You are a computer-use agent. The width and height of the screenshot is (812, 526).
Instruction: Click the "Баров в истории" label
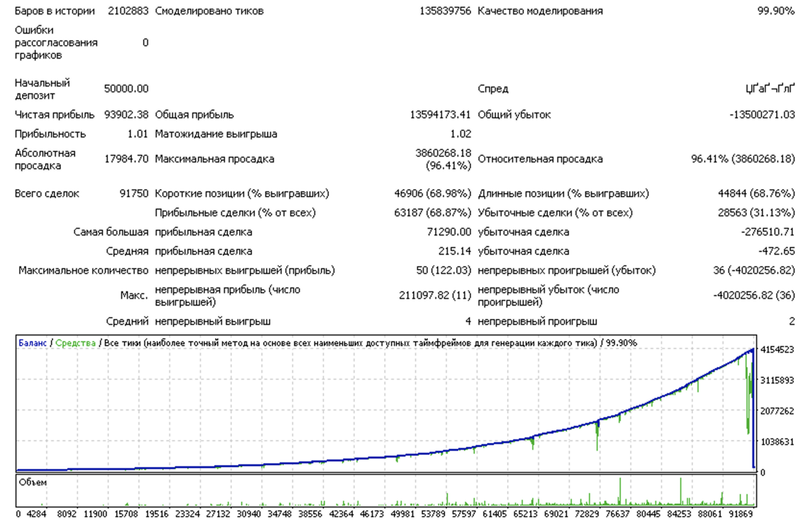[55, 11]
